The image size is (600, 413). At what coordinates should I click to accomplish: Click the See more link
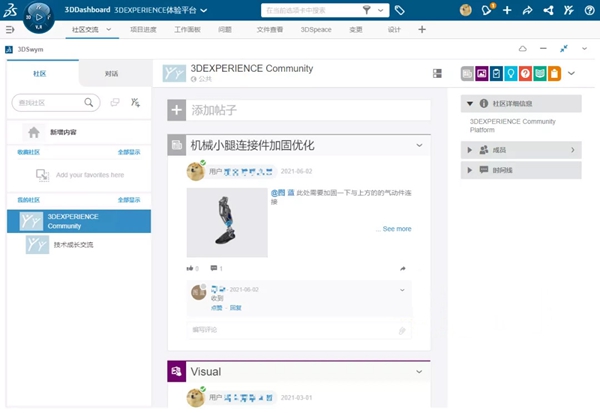[x=396, y=229]
